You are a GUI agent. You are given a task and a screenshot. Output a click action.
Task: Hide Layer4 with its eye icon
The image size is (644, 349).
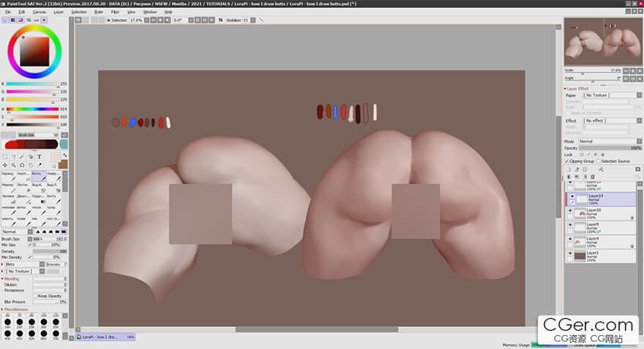click(x=569, y=239)
